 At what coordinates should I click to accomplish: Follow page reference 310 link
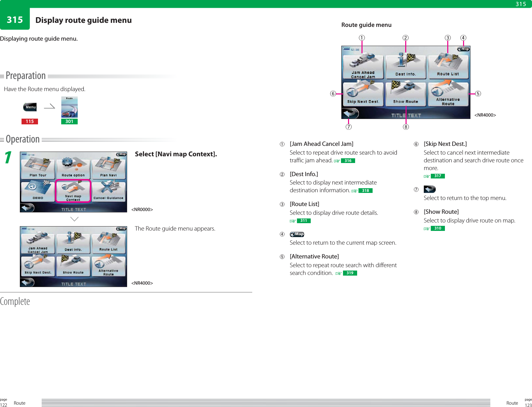[x=438, y=228]
